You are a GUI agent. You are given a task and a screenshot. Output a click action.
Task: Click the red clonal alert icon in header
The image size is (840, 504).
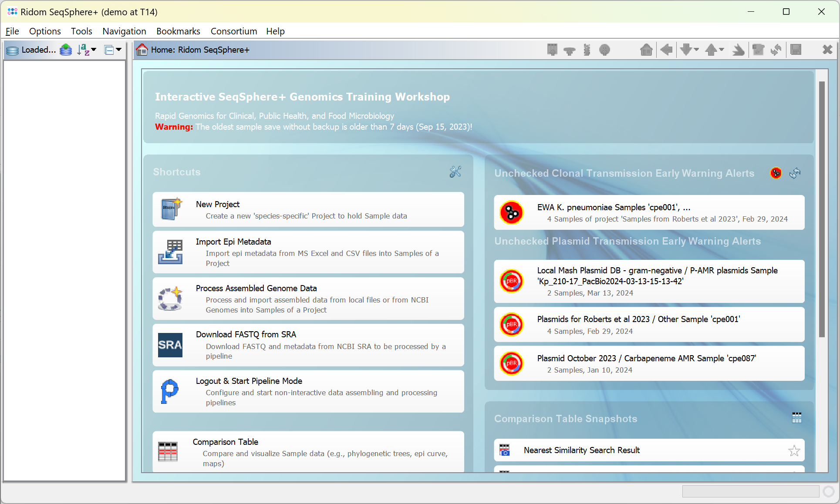click(776, 173)
